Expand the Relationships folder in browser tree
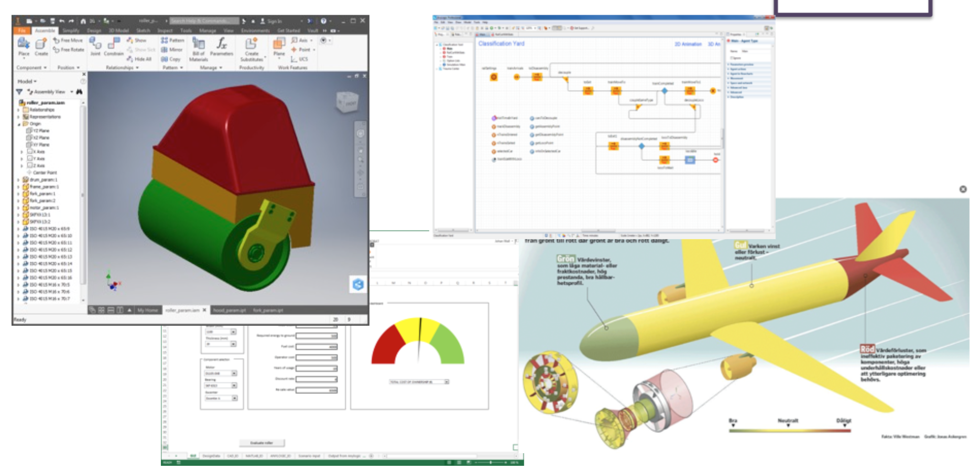 click(x=19, y=110)
